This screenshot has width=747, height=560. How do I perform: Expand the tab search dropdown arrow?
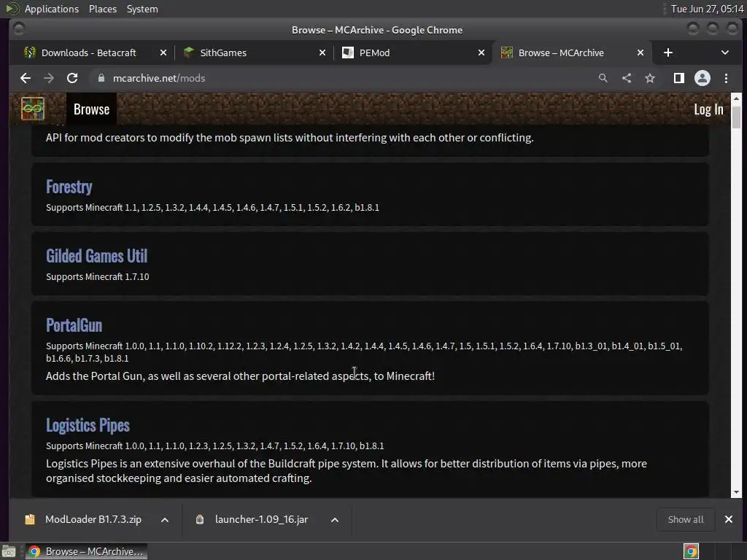tap(724, 52)
